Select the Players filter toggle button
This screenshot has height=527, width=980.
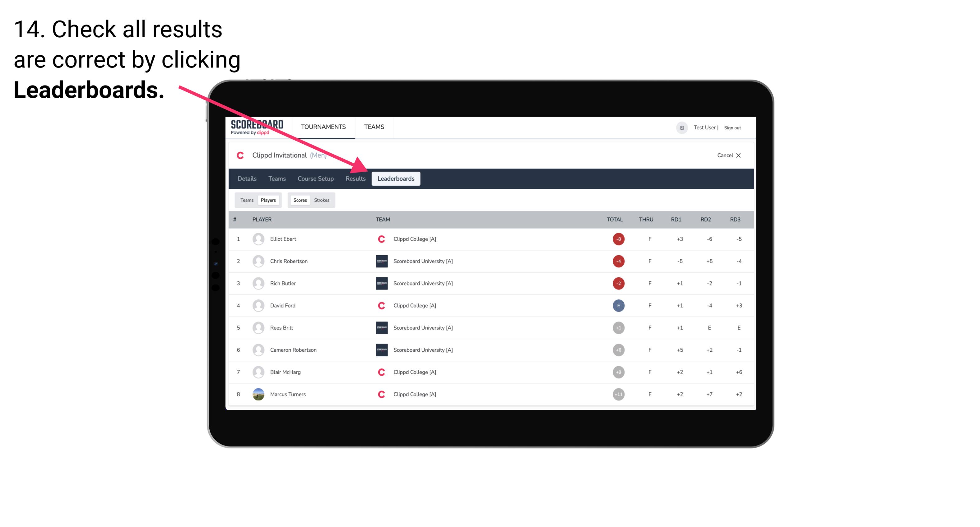(269, 199)
